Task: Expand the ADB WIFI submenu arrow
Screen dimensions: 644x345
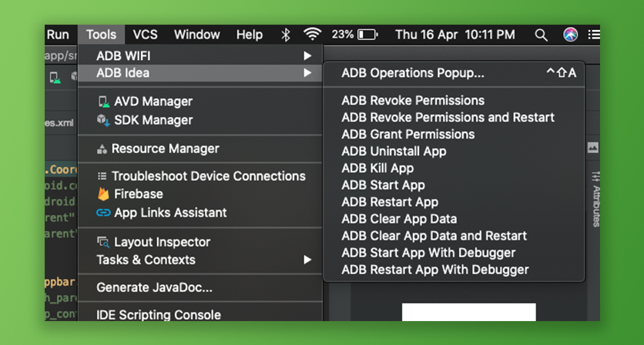Action: [307, 56]
